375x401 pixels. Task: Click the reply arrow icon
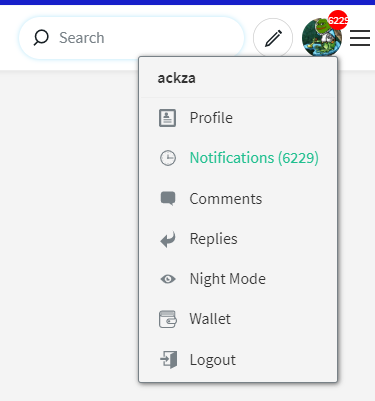[x=168, y=239]
